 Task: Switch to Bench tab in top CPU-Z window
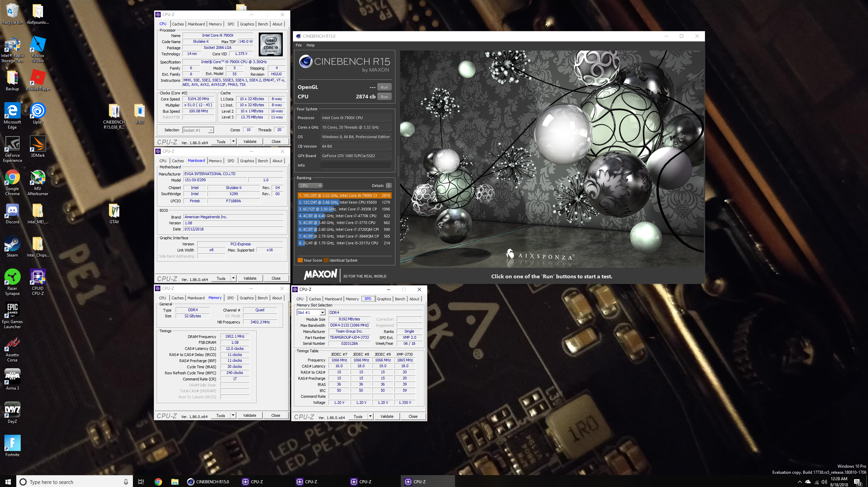[263, 24]
